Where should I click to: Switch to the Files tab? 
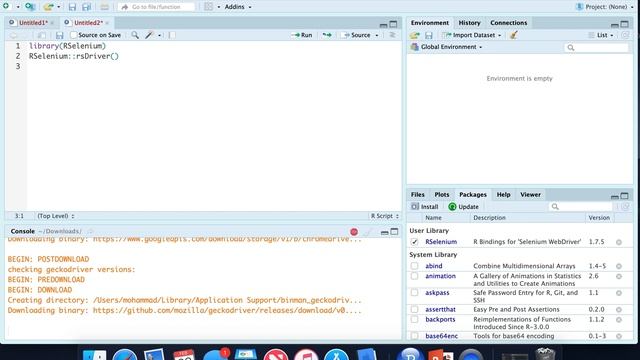click(x=417, y=195)
